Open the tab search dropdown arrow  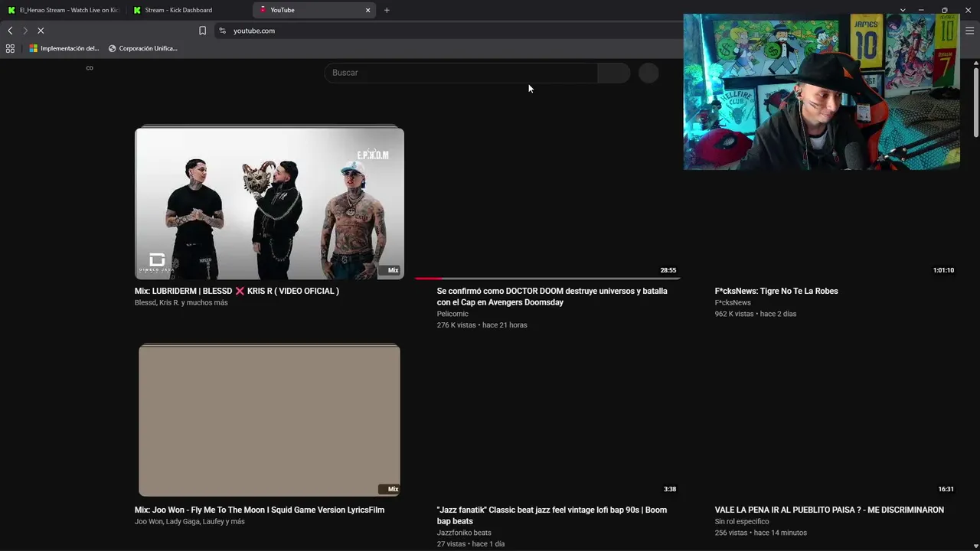pos(903,10)
